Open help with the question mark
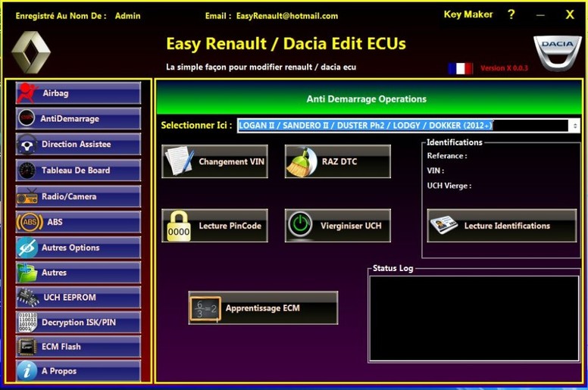 point(511,14)
